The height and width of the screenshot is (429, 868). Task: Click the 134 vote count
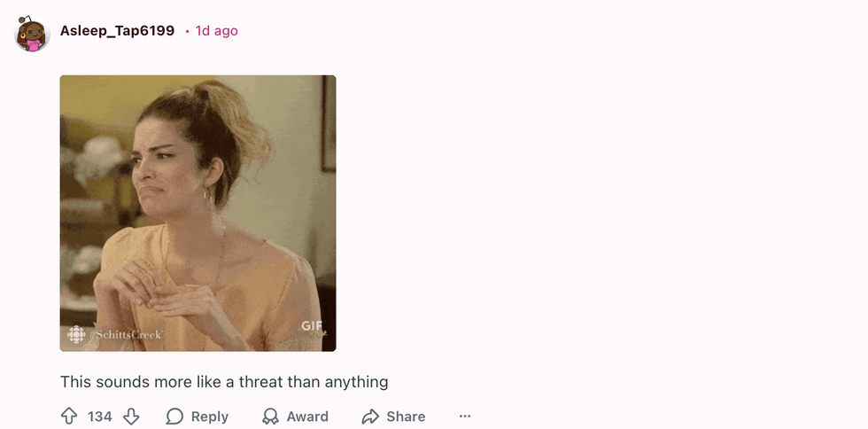coord(99,417)
